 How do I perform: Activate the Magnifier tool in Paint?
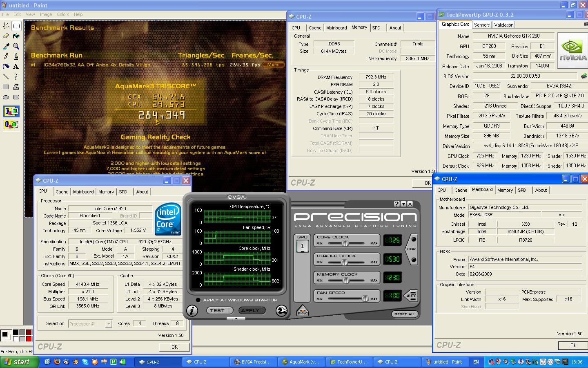[x=16, y=46]
